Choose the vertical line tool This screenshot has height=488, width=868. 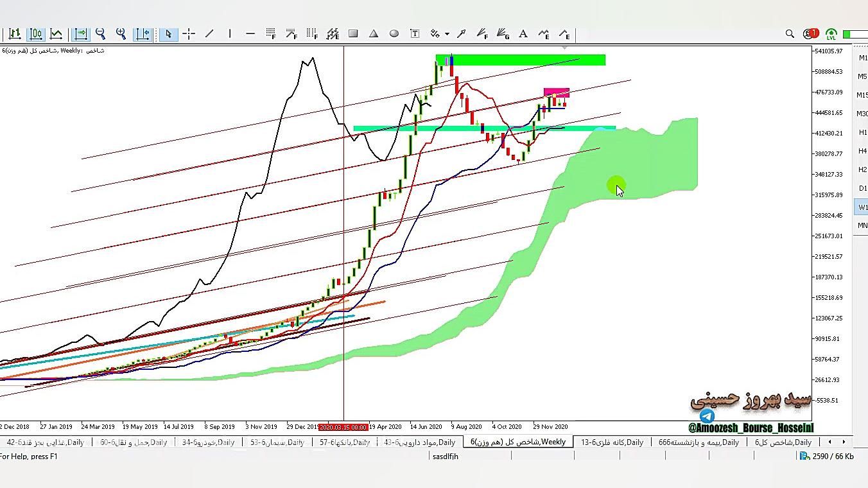click(x=230, y=34)
